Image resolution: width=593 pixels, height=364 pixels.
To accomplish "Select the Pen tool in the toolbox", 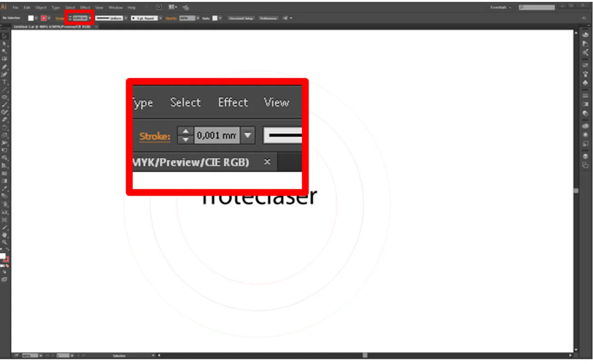I will pos(5,67).
